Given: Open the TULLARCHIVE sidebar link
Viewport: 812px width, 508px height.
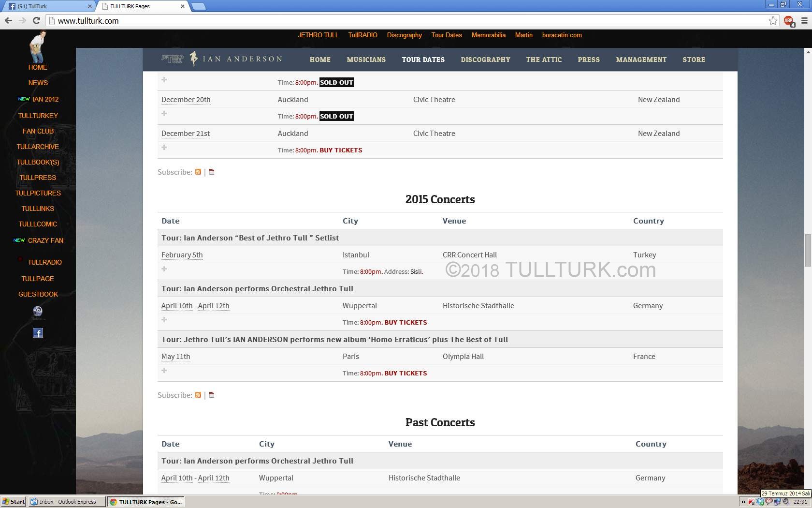Looking at the screenshot, I should pos(38,147).
